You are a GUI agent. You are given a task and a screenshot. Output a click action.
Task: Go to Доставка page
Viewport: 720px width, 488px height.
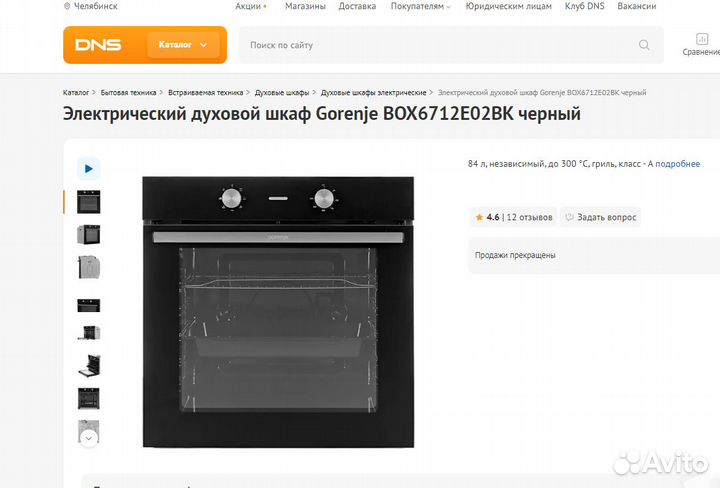357,6
